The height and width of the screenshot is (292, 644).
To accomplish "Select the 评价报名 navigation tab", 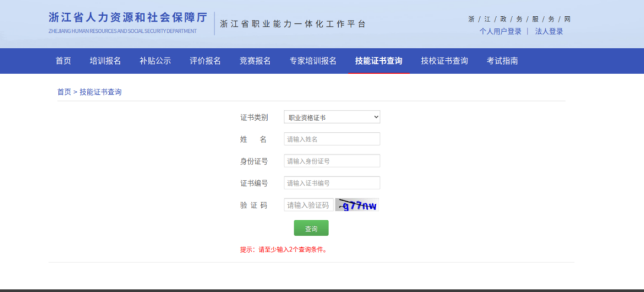I will pos(205,61).
